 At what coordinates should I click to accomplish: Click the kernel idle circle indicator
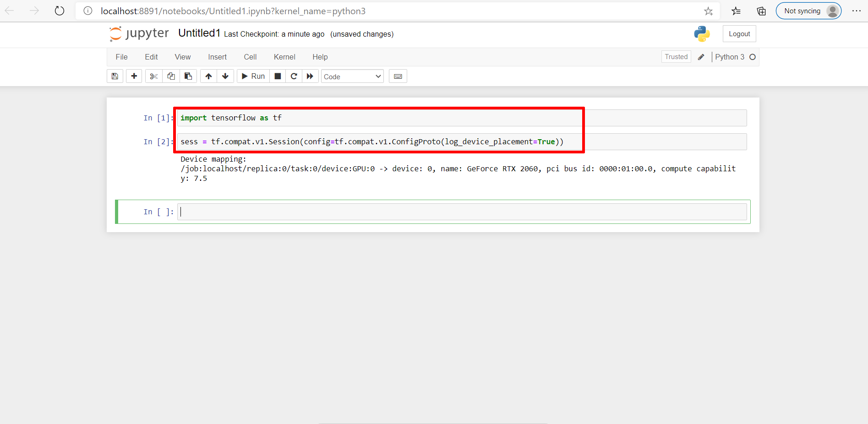coord(752,57)
